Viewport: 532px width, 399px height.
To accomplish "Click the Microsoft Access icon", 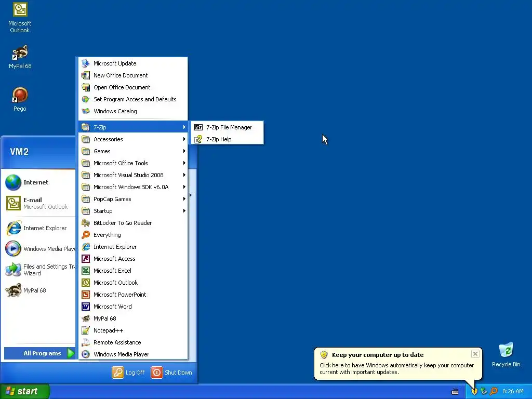I will coord(86,259).
